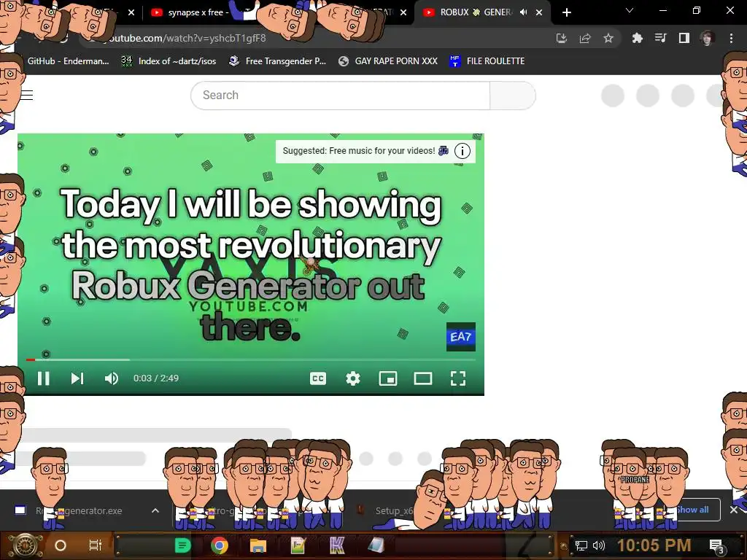The width and height of the screenshot is (747, 560).
Task: Expand options for the generator.exe download
Action: click(155, 510)
